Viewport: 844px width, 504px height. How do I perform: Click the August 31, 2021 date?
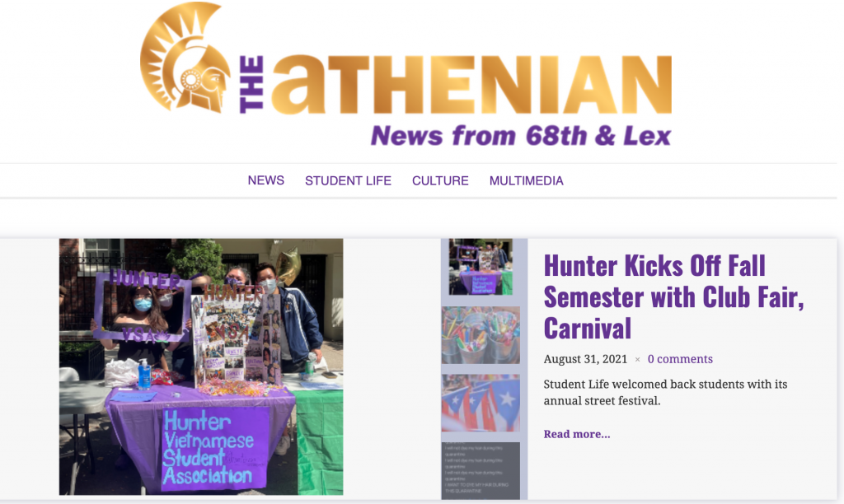point(585,359)
